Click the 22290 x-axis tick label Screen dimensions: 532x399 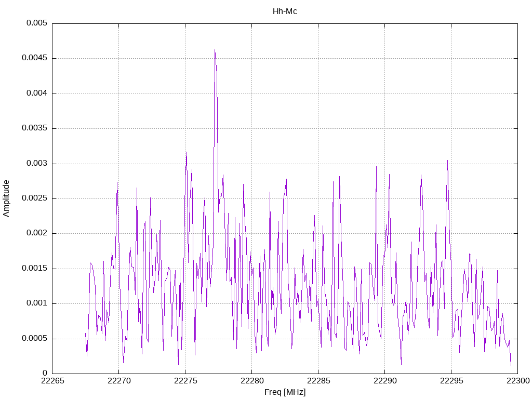coord(384,381)
